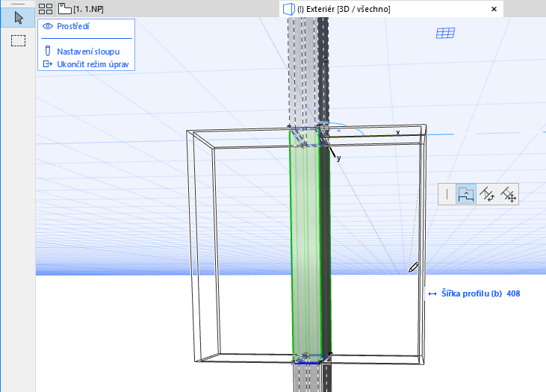The width and height of the screenshot is (546, 392).
Task: Click the editing plane grid icon
Action: [x=446, y=33]
